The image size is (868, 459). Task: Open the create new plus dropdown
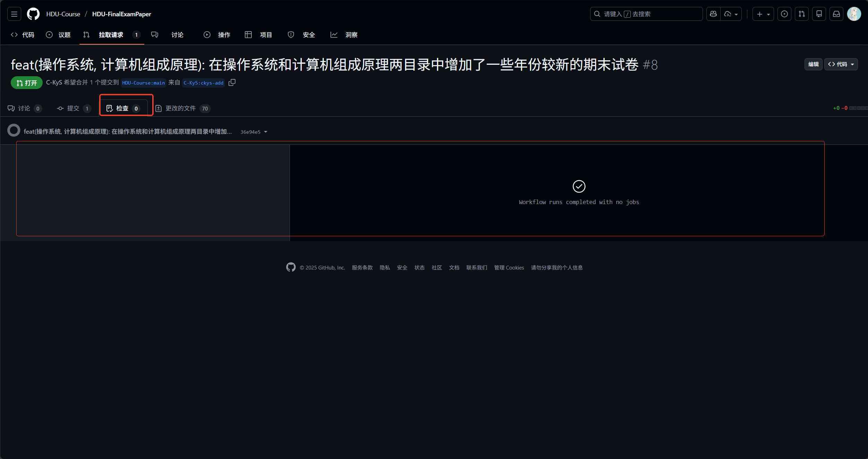(763, 14)
